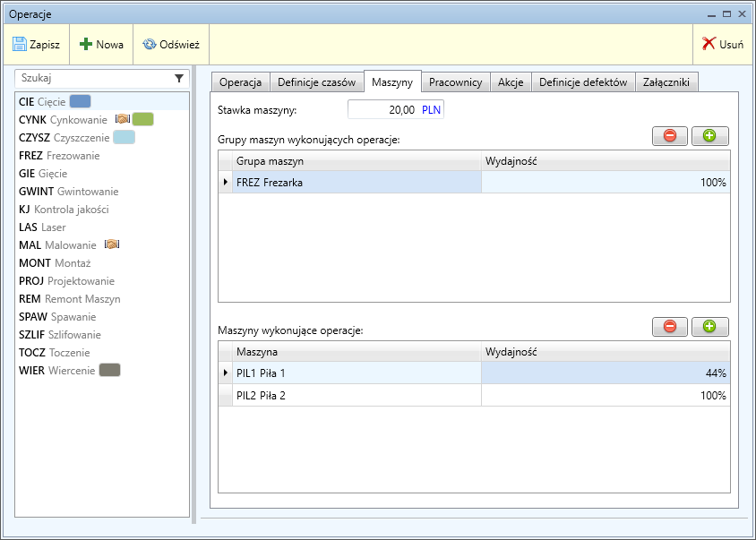Remove selected machine group with red minus
This screenshot has width=756, height=540.
click(x=669, y=136)
